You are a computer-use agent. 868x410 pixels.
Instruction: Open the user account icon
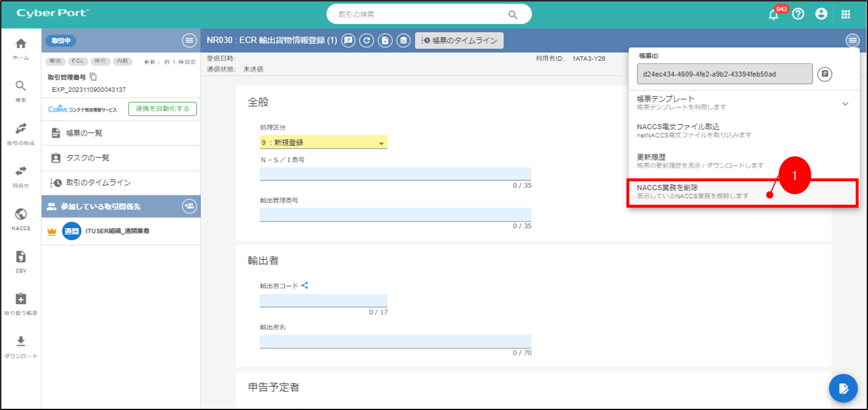click(821, 15)
